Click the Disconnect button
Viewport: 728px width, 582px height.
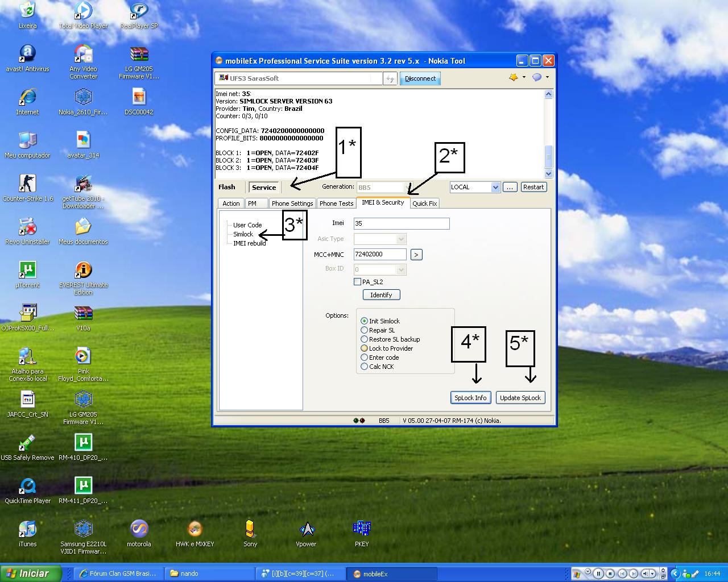[420, 78]
